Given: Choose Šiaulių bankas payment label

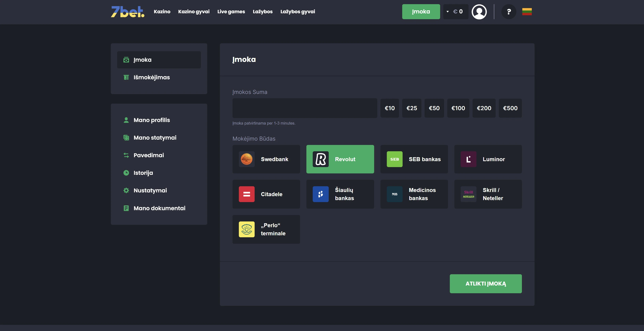Looking at the screenshot, I should coord(345,194).
